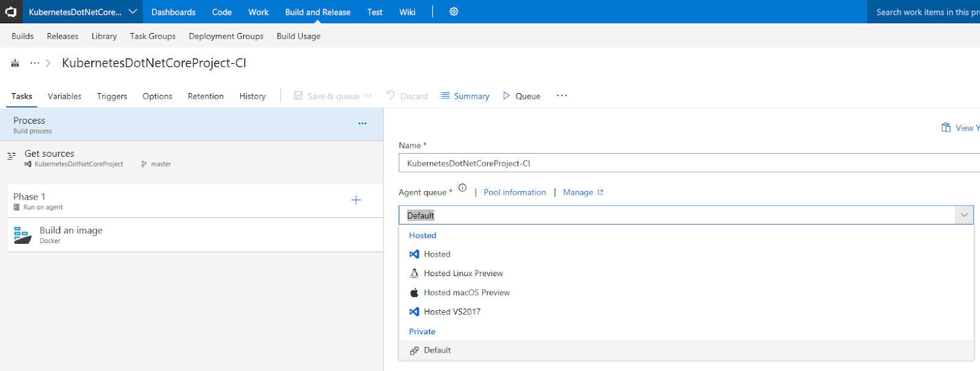Click the private queue icon beside Default
980x371 pixels.
point(414,351)
